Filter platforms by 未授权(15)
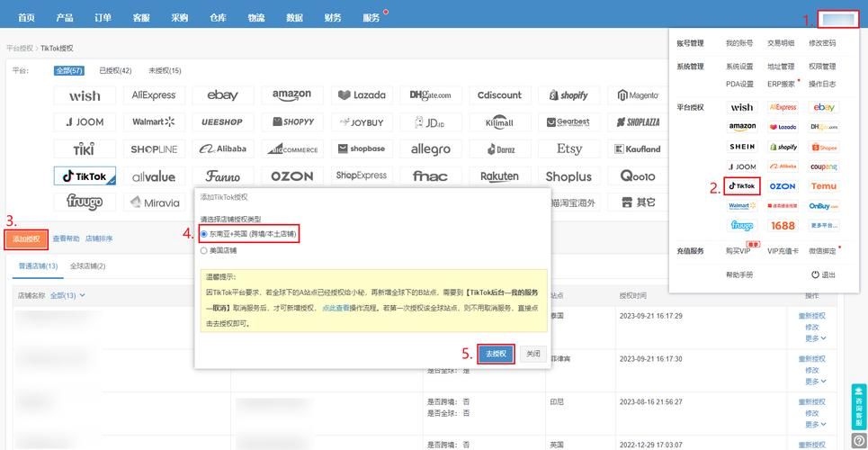This screenshot has height=450, width=868. (165, 71)
